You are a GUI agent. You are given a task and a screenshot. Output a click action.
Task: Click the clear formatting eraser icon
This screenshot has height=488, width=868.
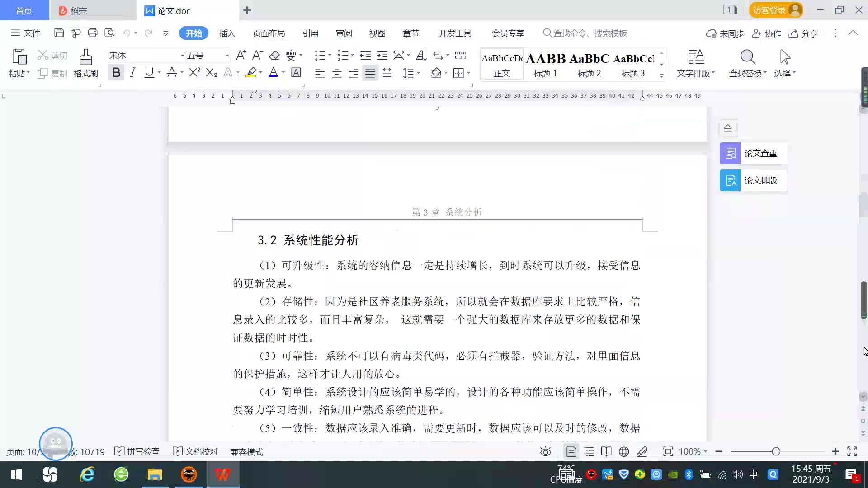(x=274, y=56)
